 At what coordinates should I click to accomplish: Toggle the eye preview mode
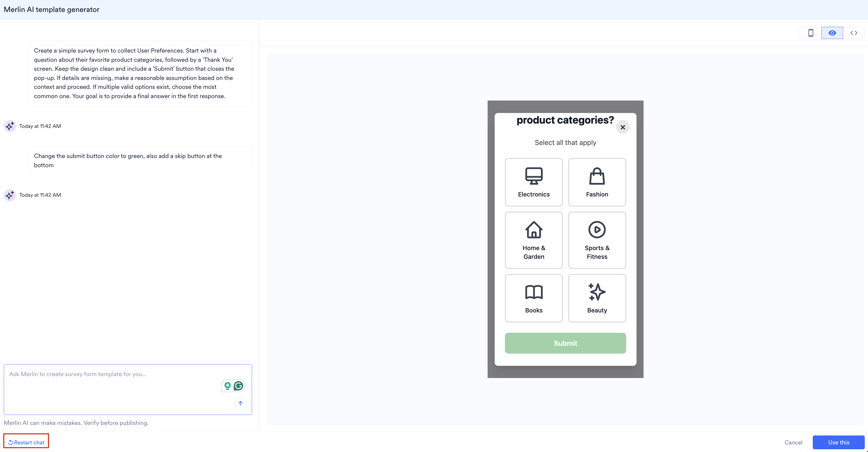[x=832, y=33]
